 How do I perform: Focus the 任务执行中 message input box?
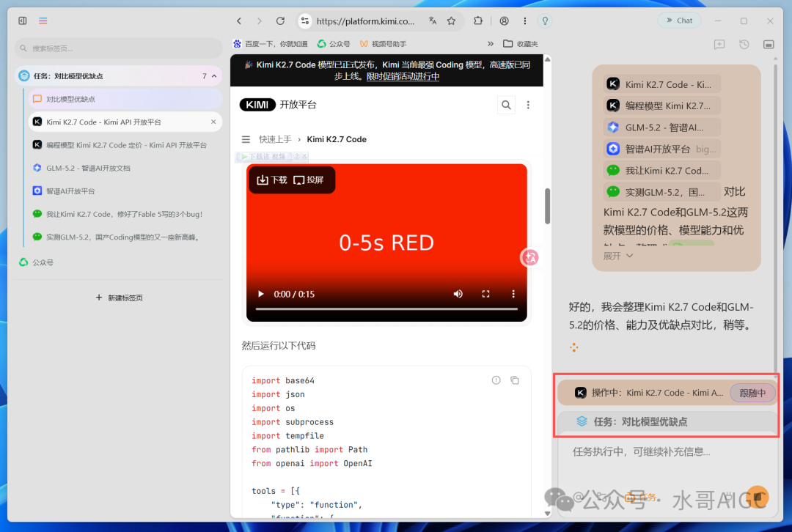tap(667, 451)
